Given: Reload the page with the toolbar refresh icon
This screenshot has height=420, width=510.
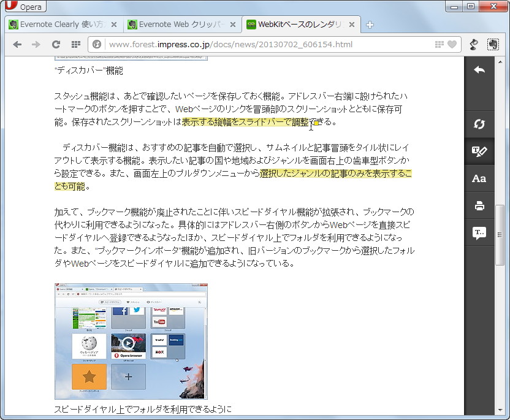Looking at the screenshot, I should 55,44.
